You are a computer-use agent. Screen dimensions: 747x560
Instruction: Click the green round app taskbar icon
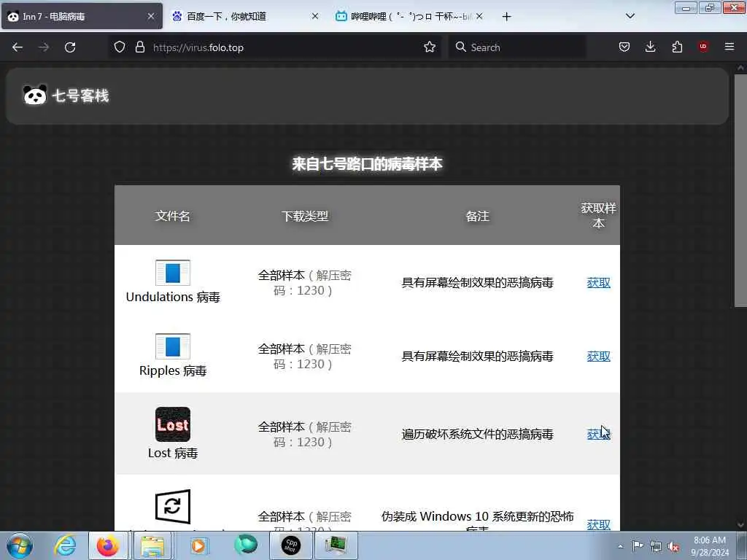click(246, 545)
